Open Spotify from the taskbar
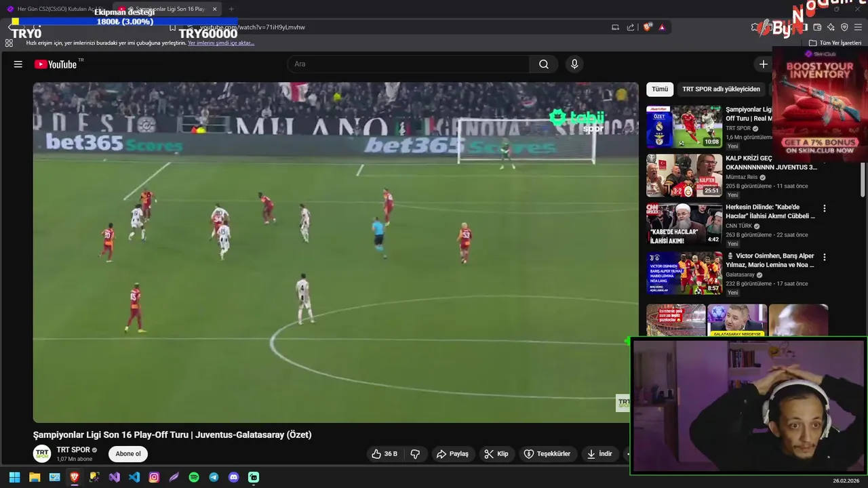868x488 pixels. pyautogui.click(x=194, y=477)
